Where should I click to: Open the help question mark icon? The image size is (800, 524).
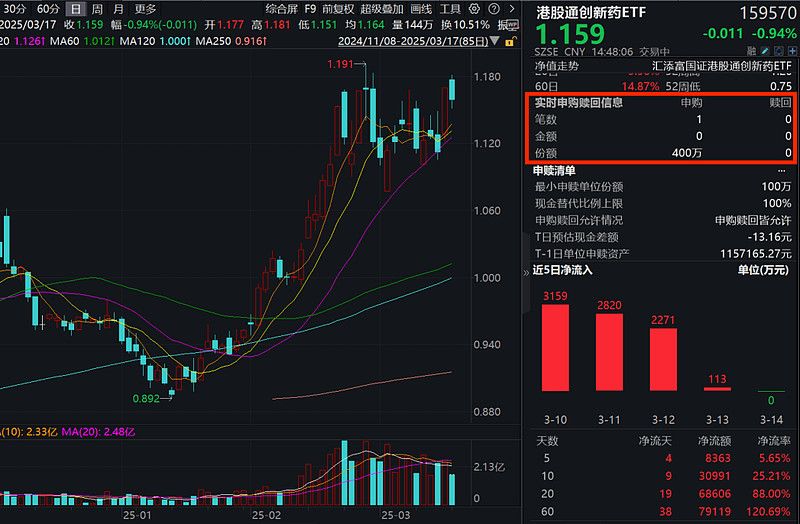click(493, 9)
